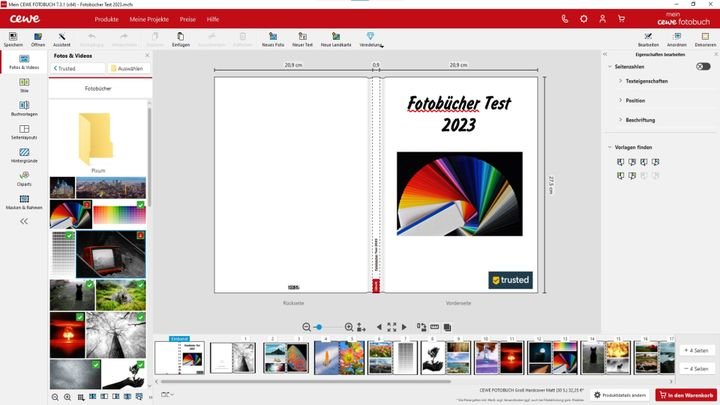Screen dimensions: 720x405
Task: Open the Cliparts sidebar section
Action: point(23,178)
